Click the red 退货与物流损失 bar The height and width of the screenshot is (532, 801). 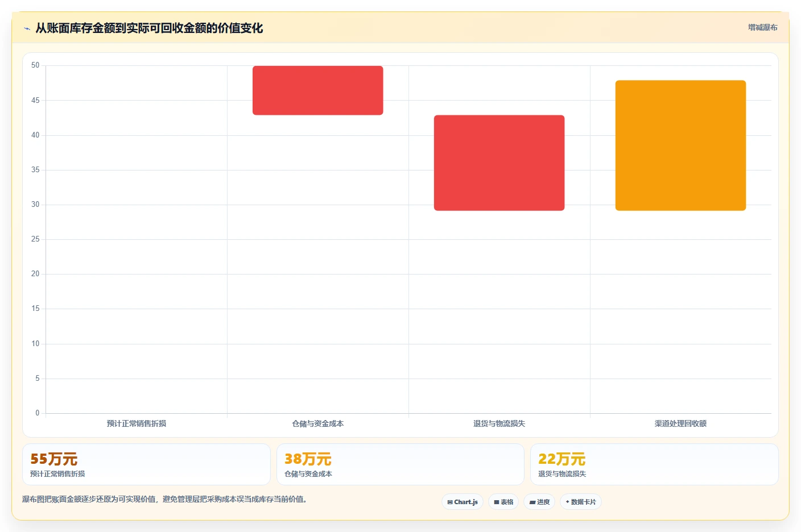(499, 163)
